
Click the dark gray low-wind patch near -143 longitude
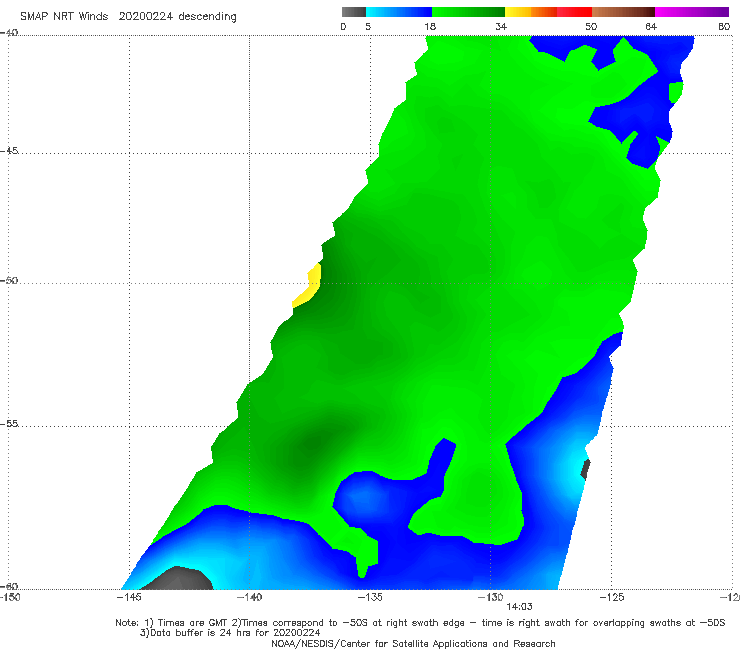click(x=178, y=579)
